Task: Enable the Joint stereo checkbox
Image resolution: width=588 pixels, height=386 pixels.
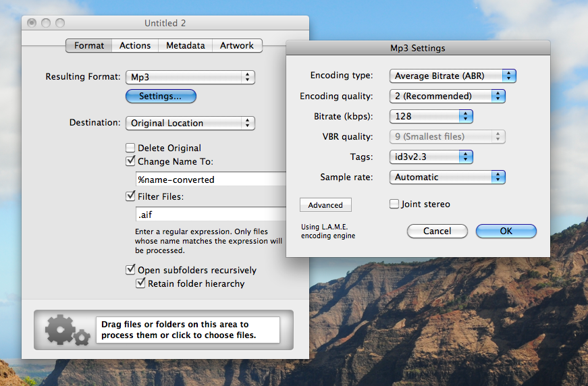Action: pos(394,204)
